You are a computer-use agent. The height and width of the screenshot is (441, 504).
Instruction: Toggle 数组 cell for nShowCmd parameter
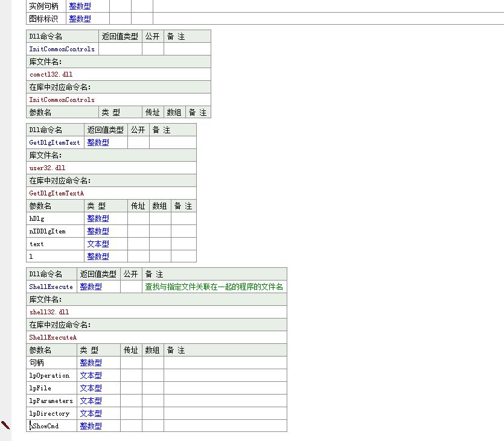(153, 426)
